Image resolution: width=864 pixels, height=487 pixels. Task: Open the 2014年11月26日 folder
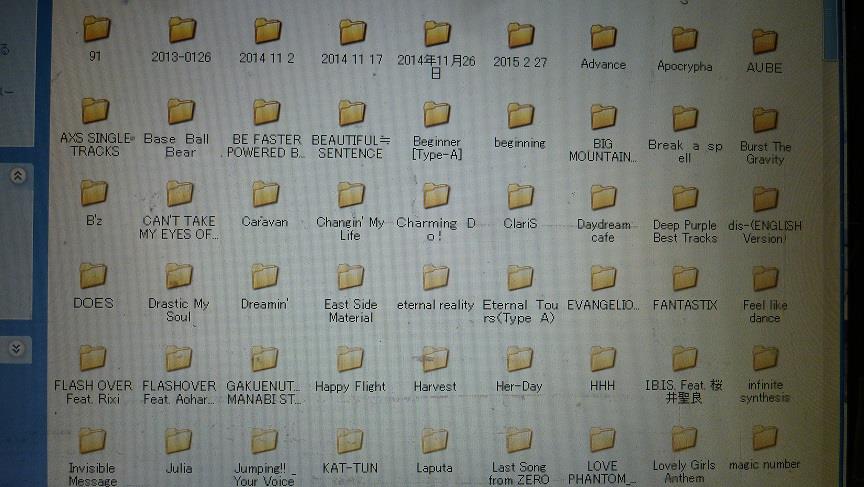click(437, 33)
